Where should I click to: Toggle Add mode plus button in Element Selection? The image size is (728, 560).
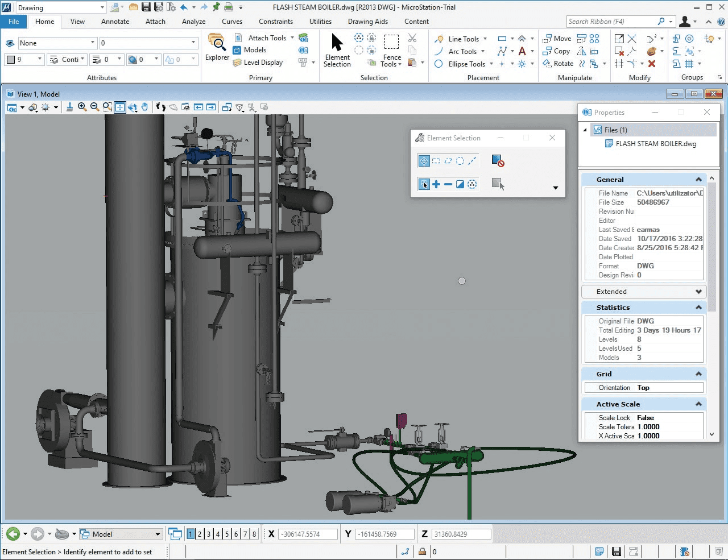(436, 184)
